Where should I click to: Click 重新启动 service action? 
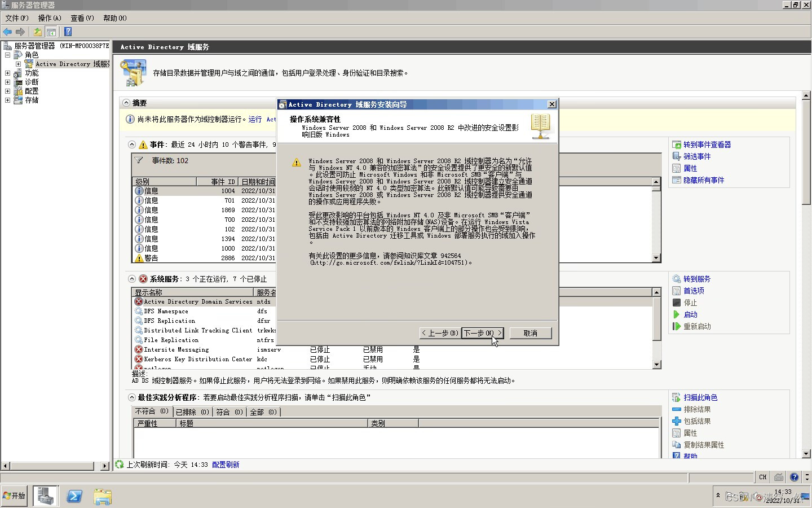click(x=697, y=326)
